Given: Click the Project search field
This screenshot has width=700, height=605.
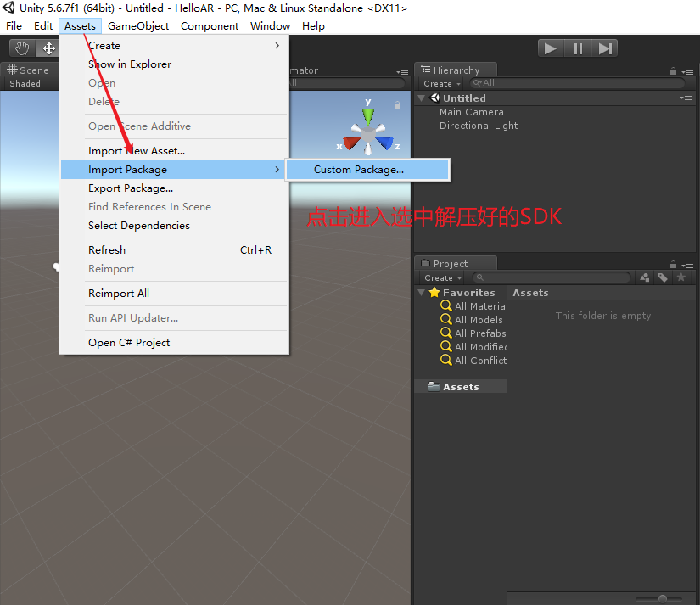Looking at the screenshot, I should coord(551,277).
